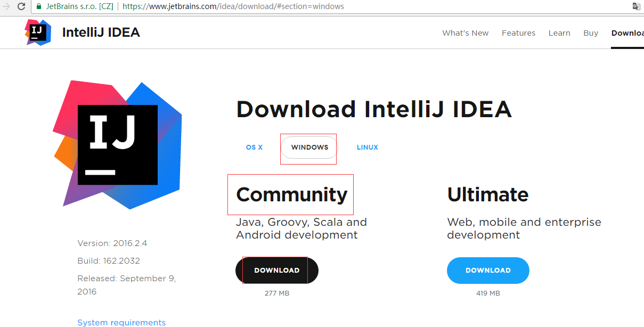Download the Ultimate edition
The width and height of the screenshot is (644, 327).
(487, 270)
